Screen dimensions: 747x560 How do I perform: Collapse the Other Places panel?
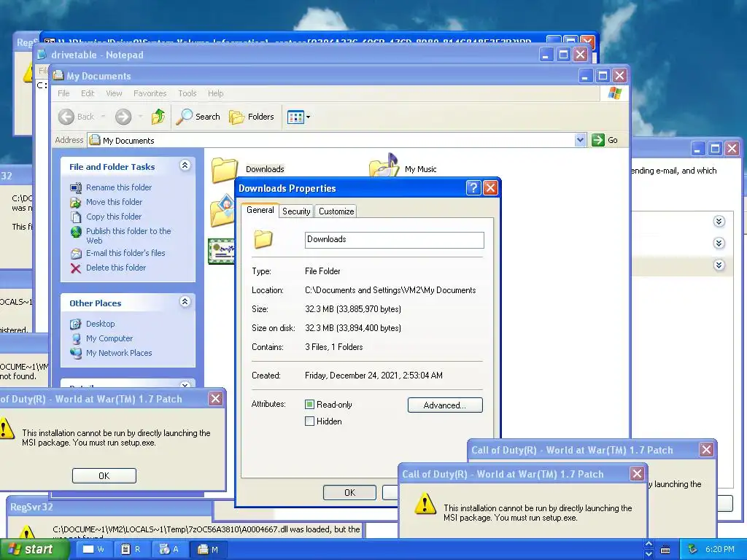pyautogui.click(x=185, y=301)
